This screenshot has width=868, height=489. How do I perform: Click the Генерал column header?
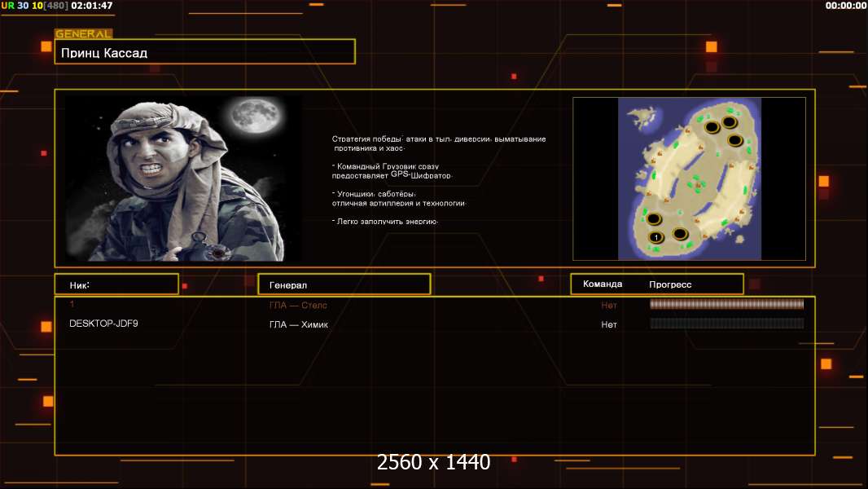(x=344, y=284)
